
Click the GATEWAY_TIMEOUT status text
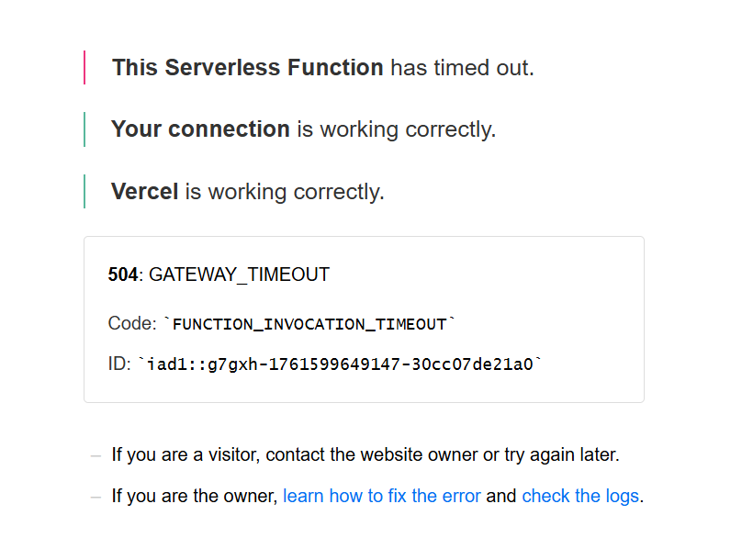pos(239,274)
